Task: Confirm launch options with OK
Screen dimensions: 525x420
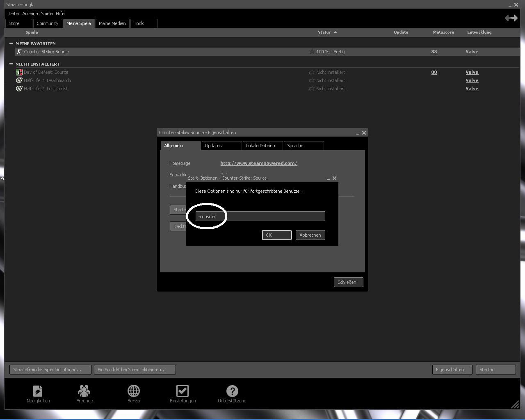Action: (x=276, y=235)
